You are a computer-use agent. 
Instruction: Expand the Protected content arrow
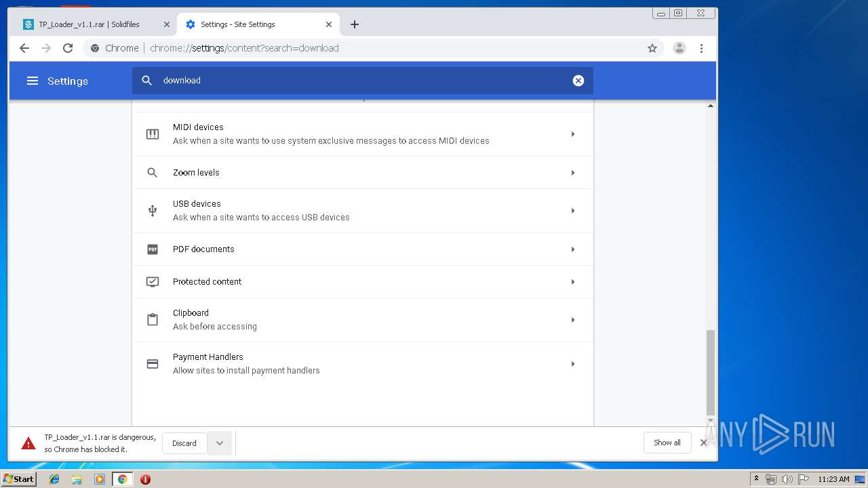[573, 282]
